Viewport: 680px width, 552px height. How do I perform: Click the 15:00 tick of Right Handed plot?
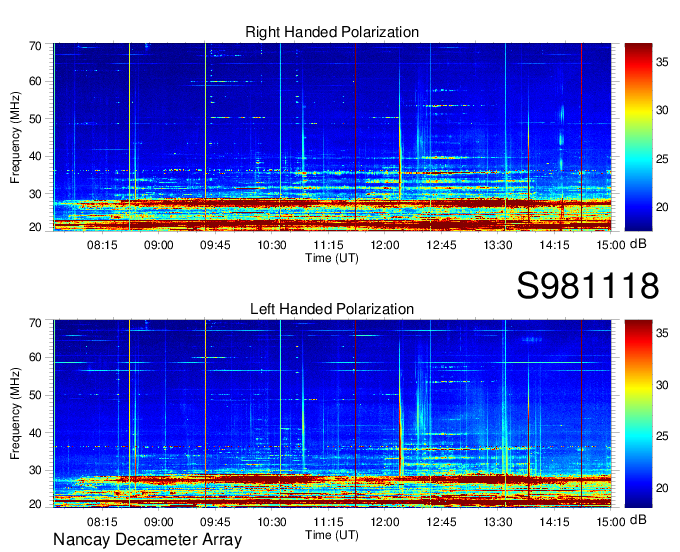(611, 245)
